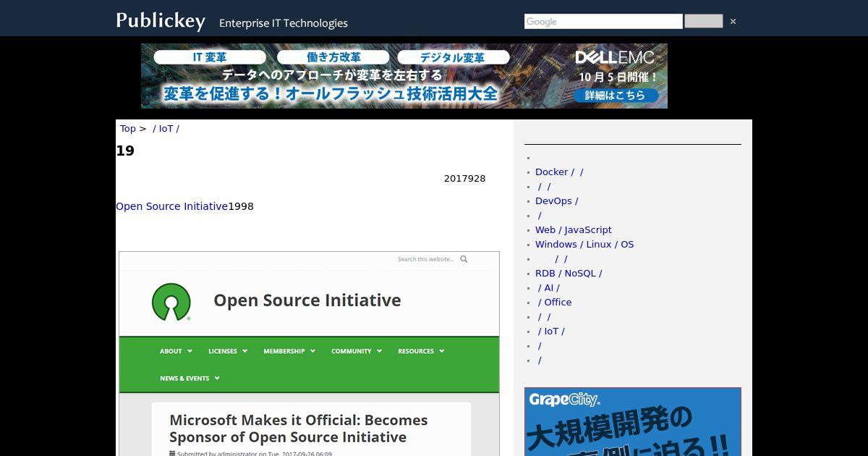
Task: Click the Enterprise IT Technologies tagline
Action: [284, 23]
